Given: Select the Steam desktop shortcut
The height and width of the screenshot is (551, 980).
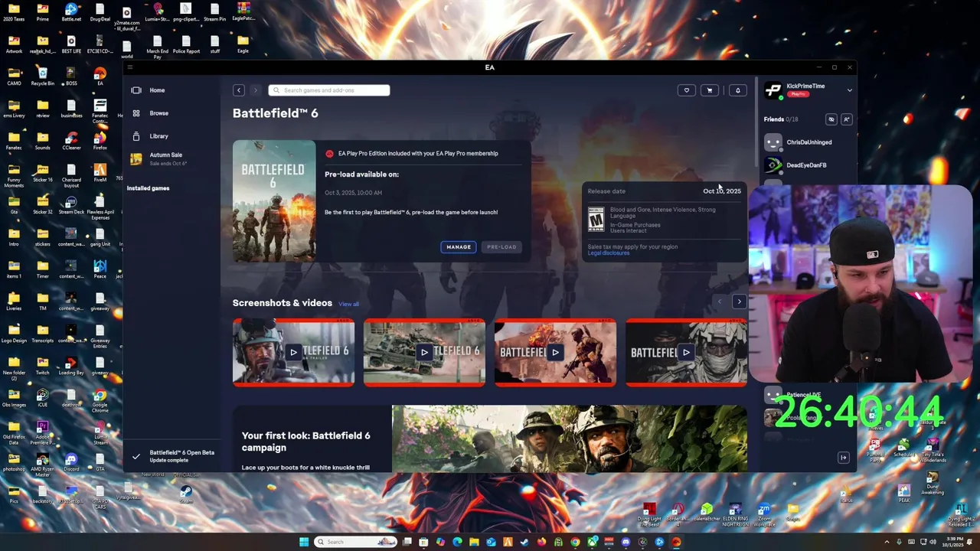Looking at the screenshot, I should 185,494.
